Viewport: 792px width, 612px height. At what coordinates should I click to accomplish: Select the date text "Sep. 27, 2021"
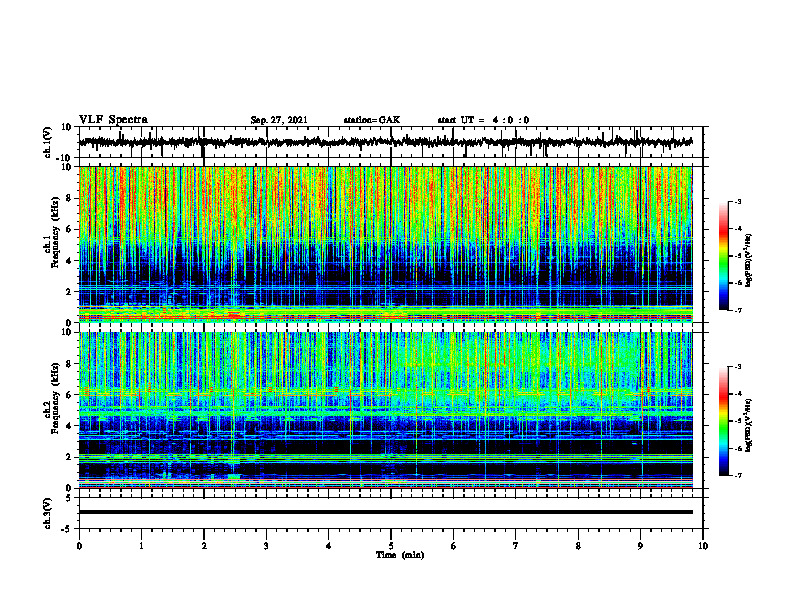[279, 120]
